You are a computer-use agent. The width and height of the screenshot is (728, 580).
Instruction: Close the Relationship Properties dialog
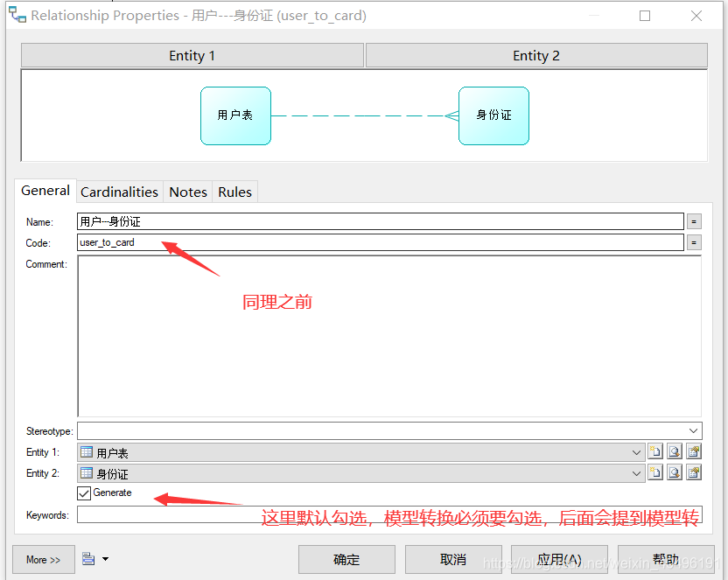click(x=696, y=16)
